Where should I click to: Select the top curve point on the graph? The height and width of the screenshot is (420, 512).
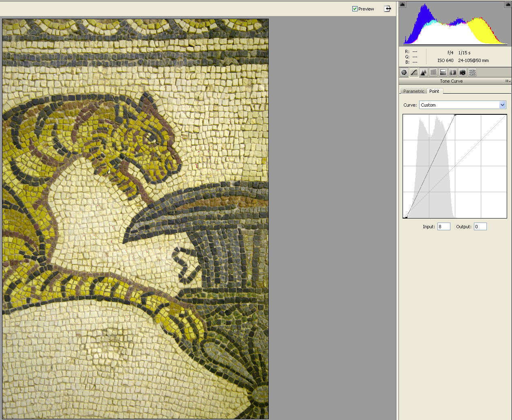[455, 115]
